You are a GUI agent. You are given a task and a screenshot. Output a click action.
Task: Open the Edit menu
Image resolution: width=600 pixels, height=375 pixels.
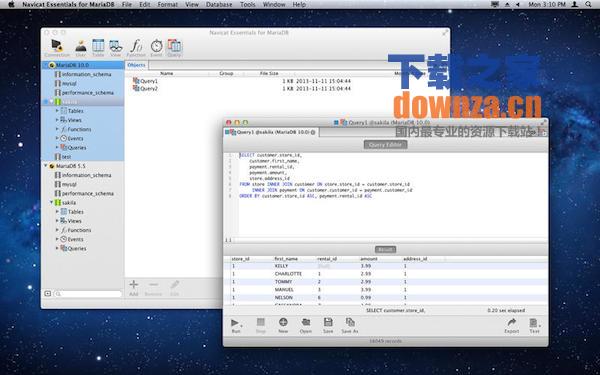pos(145,4)
